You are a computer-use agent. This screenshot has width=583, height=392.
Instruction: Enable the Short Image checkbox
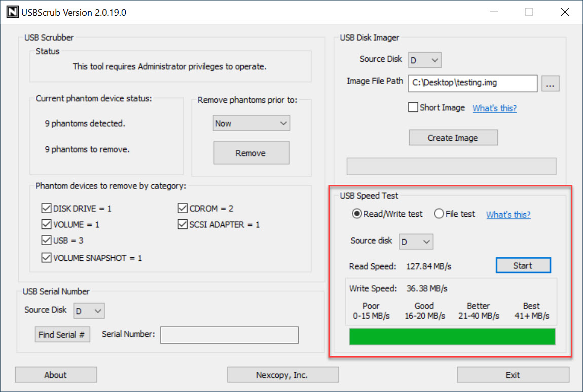pos(413,107)
